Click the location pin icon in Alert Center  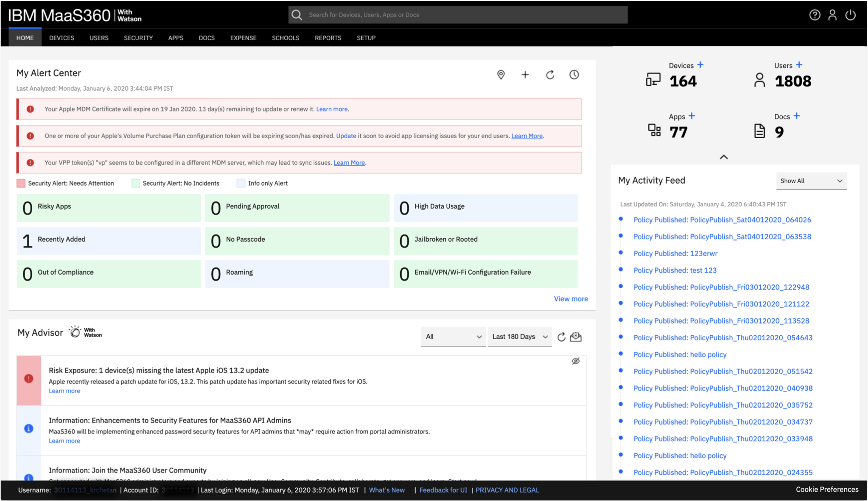pos(501,75)
